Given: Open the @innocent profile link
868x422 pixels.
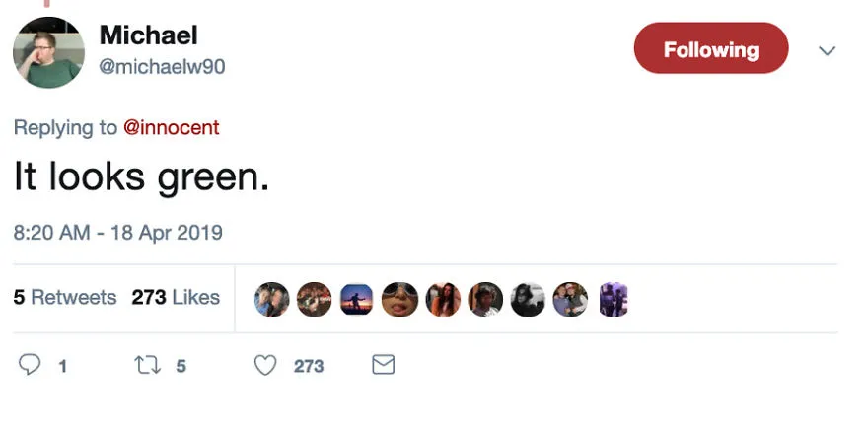Looking at the screenshot, I should pos(171,127).
